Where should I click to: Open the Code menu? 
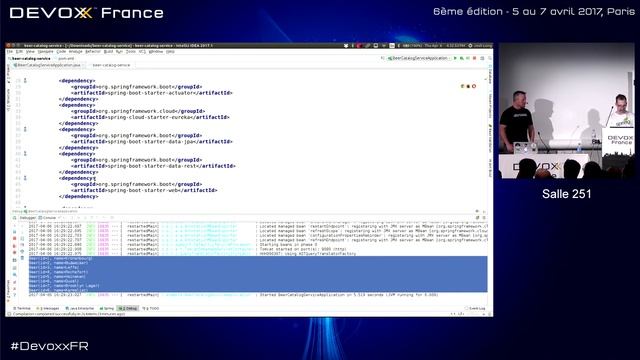[x=61, y=52]
